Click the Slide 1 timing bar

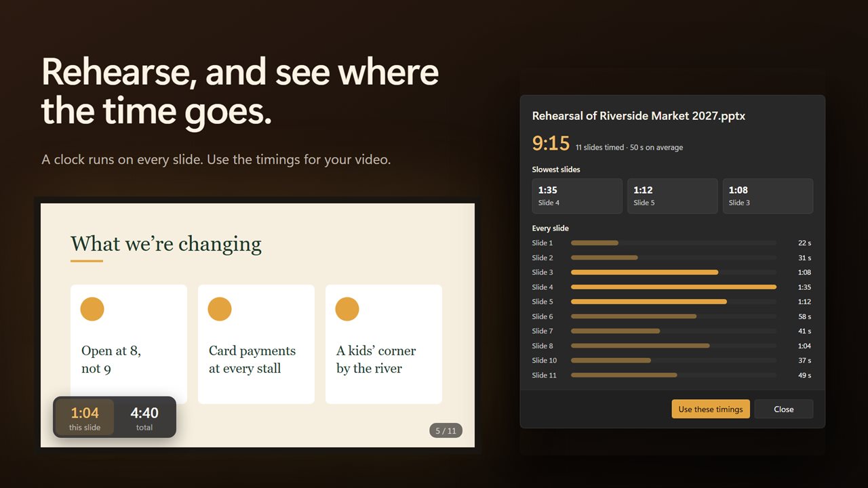point(674,243)
